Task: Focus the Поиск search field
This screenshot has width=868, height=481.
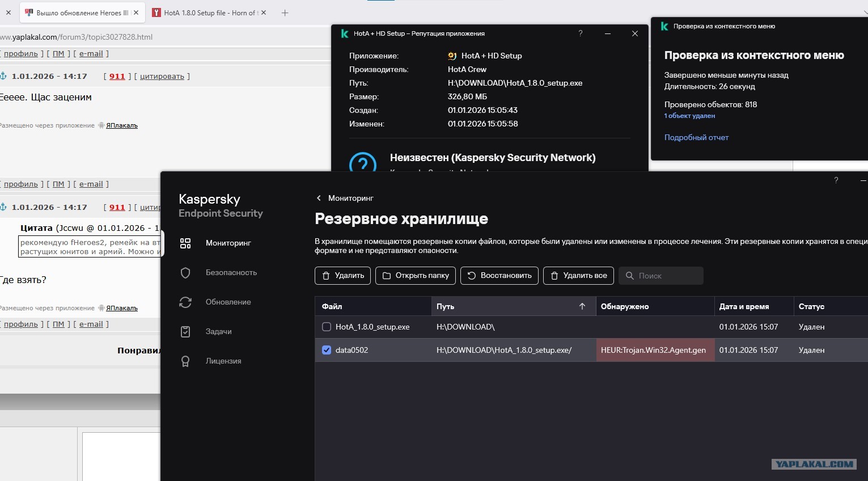Action: tap(661, 276)
